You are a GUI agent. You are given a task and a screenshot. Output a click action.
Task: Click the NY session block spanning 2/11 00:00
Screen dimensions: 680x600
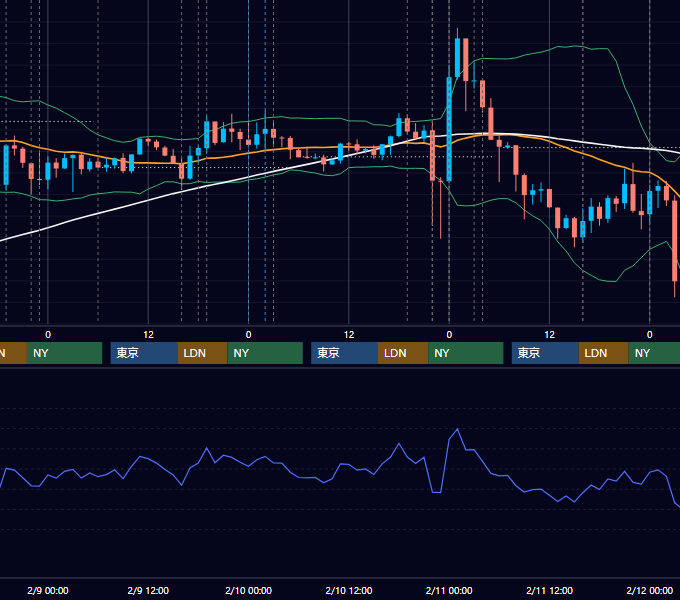[x=466, y=353]
